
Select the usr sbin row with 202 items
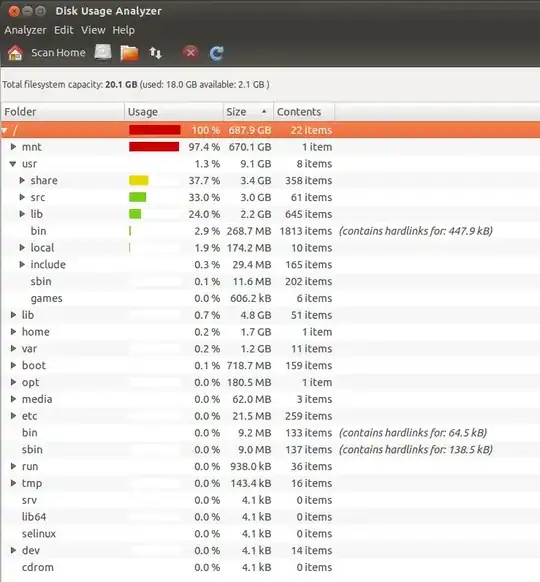[x=270, y=281]
